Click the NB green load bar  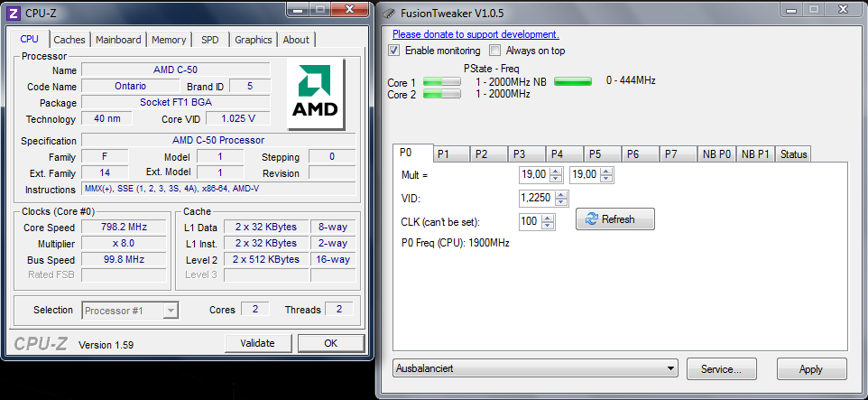click(572, 81)
